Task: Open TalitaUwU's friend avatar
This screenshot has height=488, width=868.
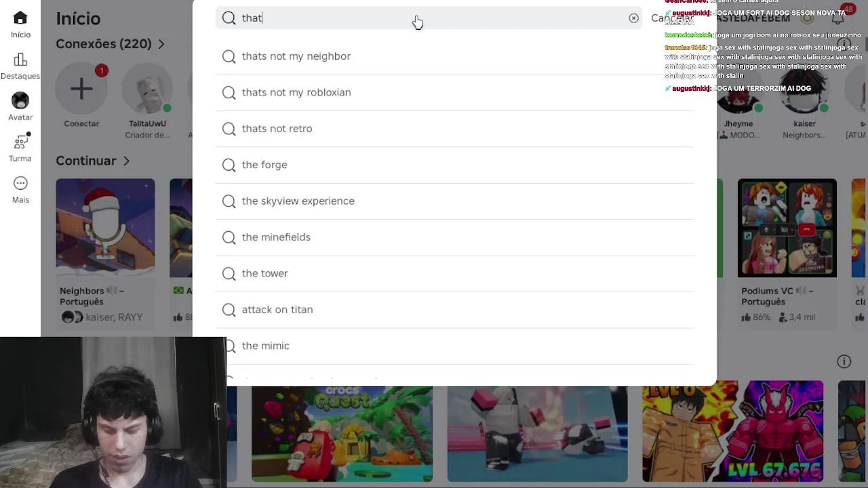Action: (x=147, y=89)
